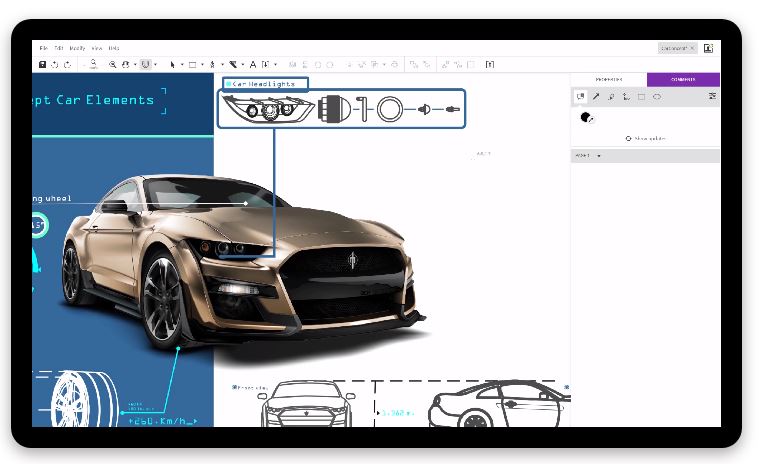
Task: Toggle the magnet snapping tool
Action: point(145,64)
